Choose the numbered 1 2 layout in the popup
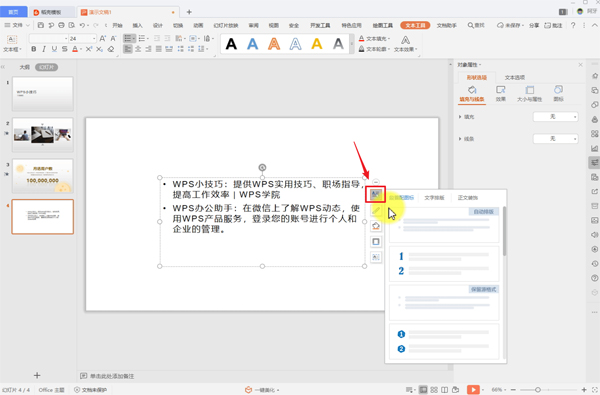Viewport: 600px width, 395px height. [444, 264]
